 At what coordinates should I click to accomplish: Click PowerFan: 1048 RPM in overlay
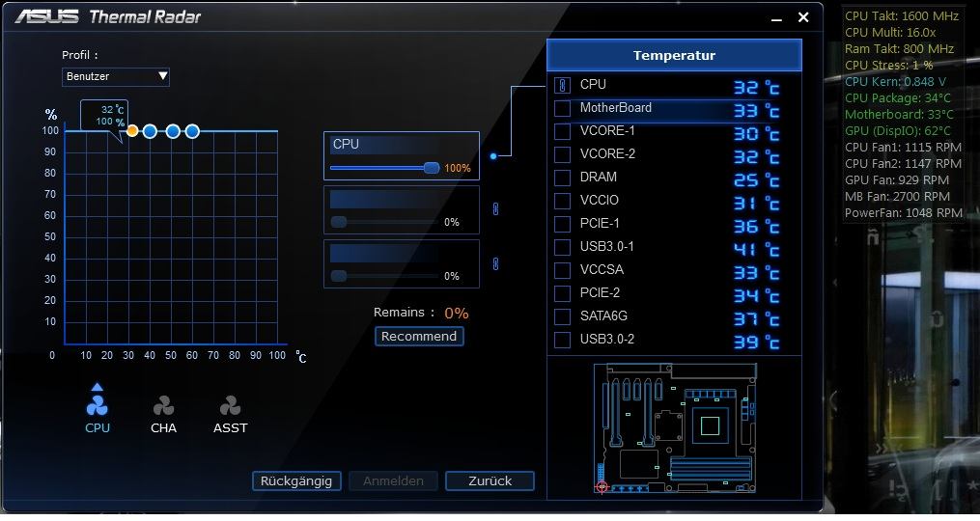(x=904, y=213)
